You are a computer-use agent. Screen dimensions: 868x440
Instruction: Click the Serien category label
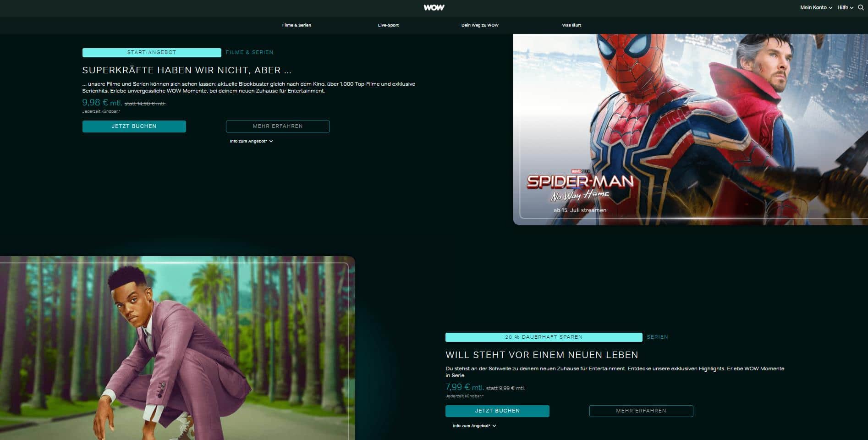(x=657, y=337)
